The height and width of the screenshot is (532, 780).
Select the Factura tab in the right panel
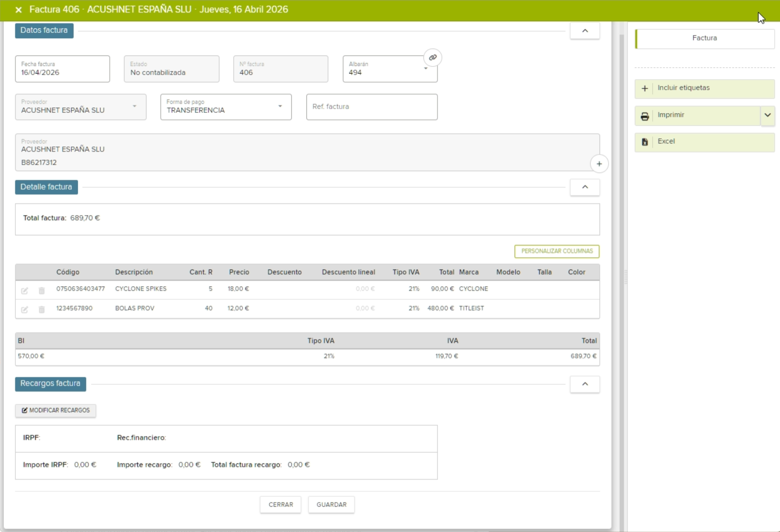705,39
